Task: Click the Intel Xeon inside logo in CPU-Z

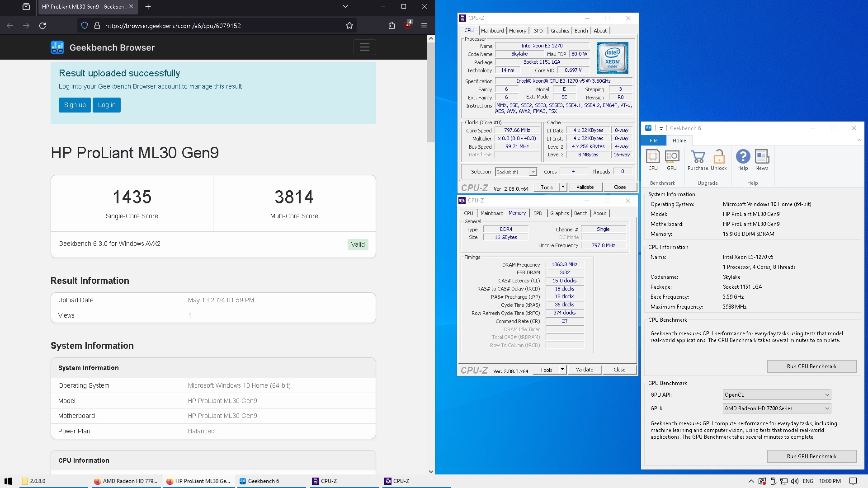Action: tap(612, 58)
